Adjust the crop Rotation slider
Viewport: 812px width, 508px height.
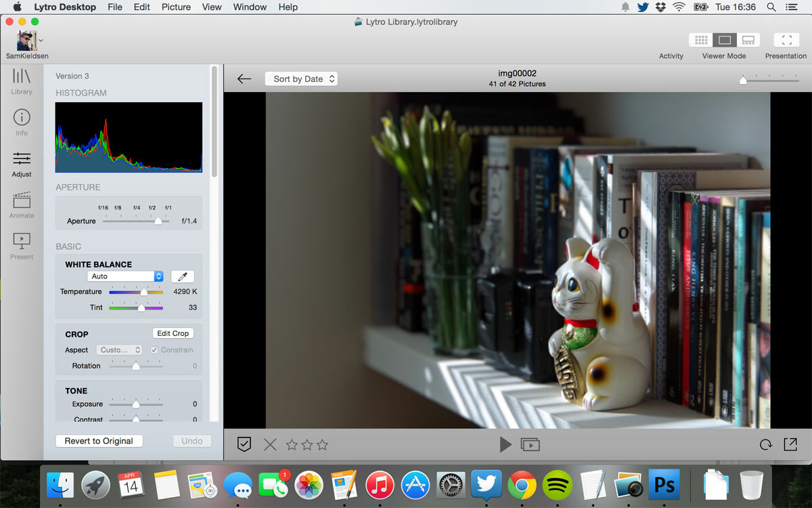click(x=136, y=366)
